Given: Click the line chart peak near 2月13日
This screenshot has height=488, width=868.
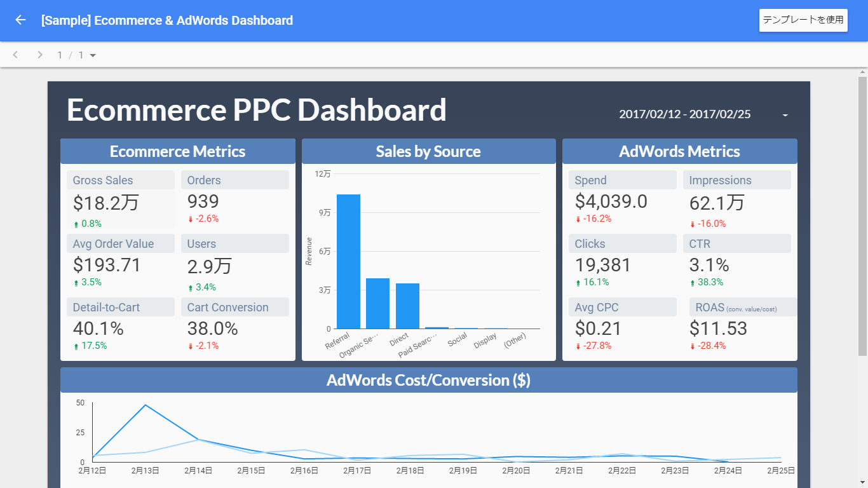Looking at the screenshot, I should 146,405.
